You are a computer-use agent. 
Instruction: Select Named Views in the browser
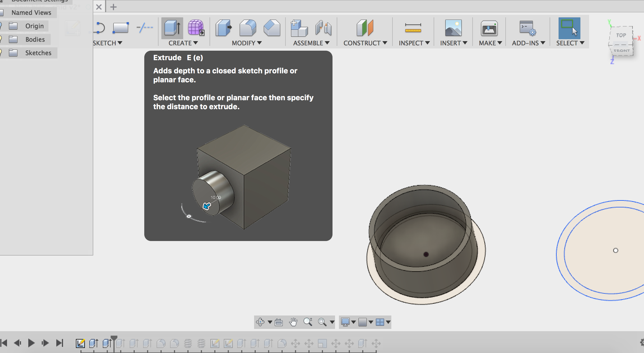(31, 13)
